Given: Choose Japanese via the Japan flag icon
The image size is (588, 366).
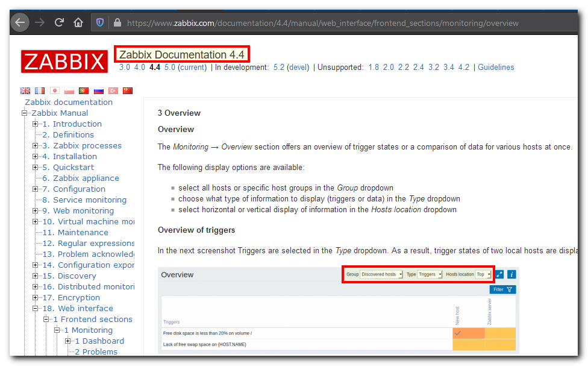Looking at the screenshot, I should pyautogui.click(x=54, y=90).
